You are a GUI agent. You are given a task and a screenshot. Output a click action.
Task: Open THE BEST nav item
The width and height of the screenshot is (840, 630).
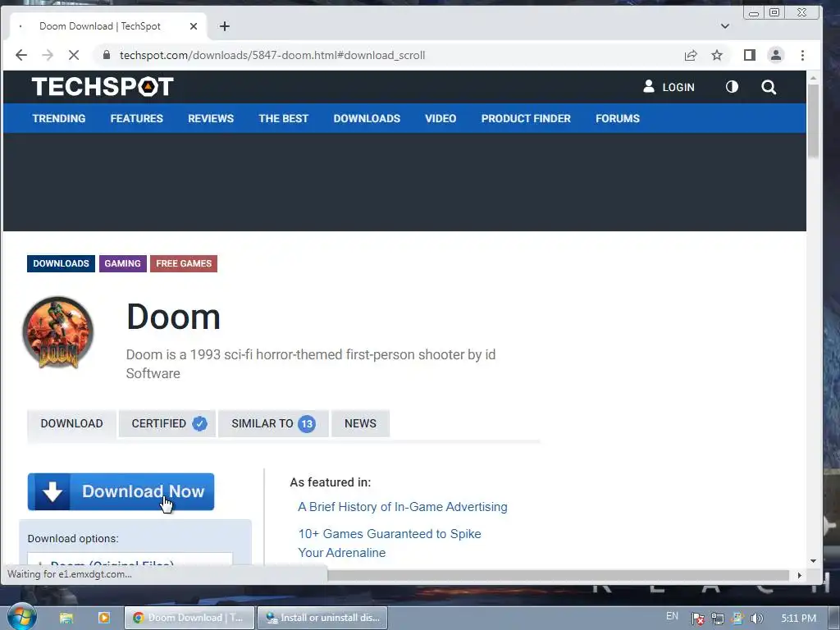283,118
